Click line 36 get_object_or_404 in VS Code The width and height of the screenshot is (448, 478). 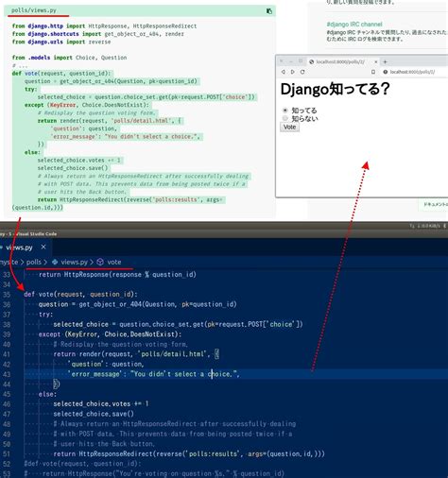(x=137, y=304)
